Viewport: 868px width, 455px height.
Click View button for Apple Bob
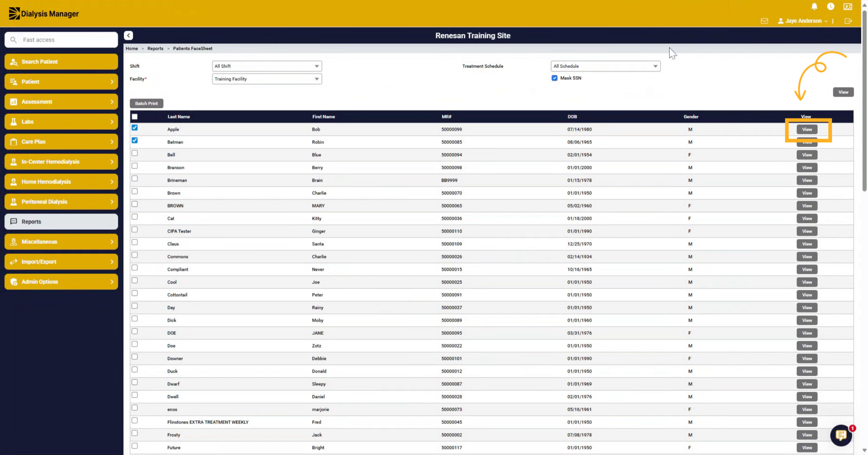point(807,130)
